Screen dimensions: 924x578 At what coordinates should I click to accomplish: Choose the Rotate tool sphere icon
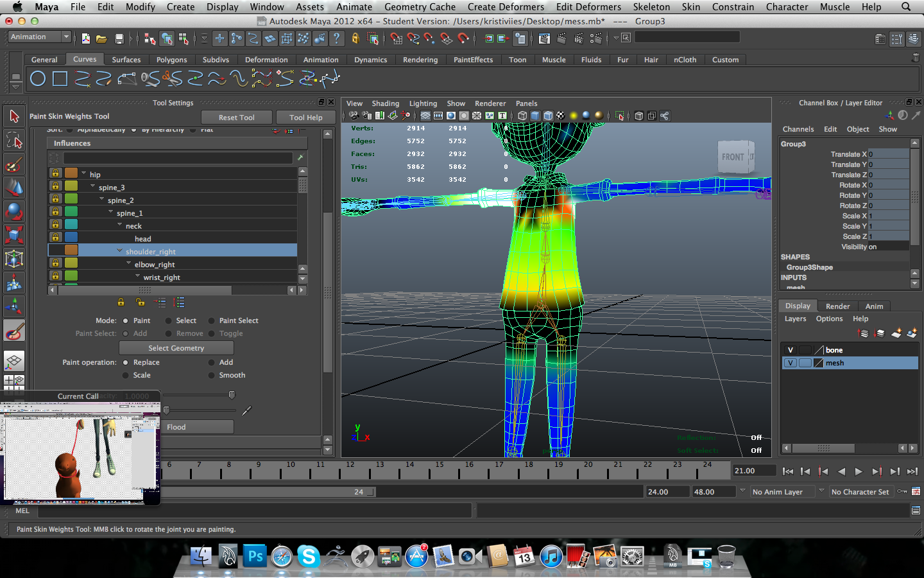tap(14, 211)
